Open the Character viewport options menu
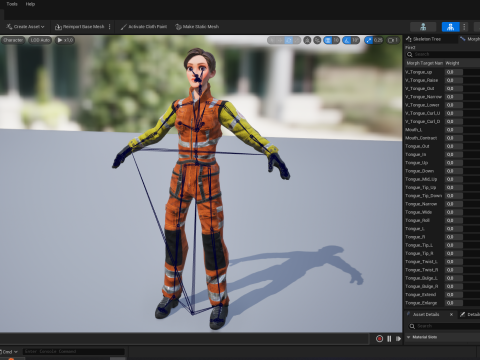 [x=13, y=40]
